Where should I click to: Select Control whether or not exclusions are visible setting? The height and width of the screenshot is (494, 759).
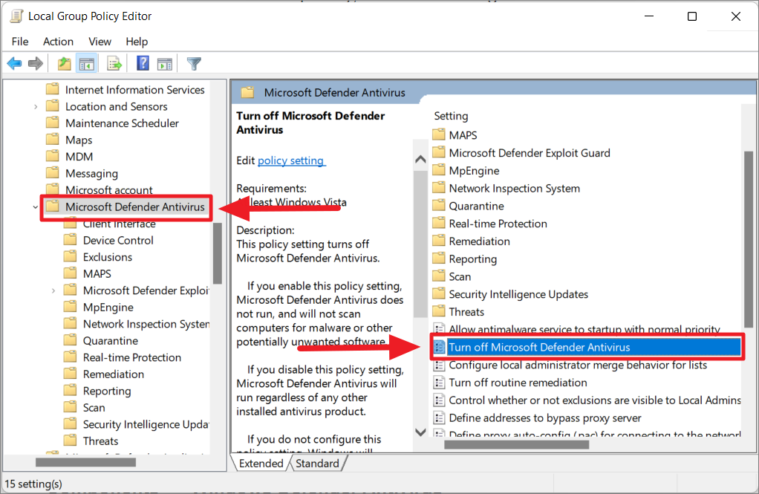[x=594, y=400]
